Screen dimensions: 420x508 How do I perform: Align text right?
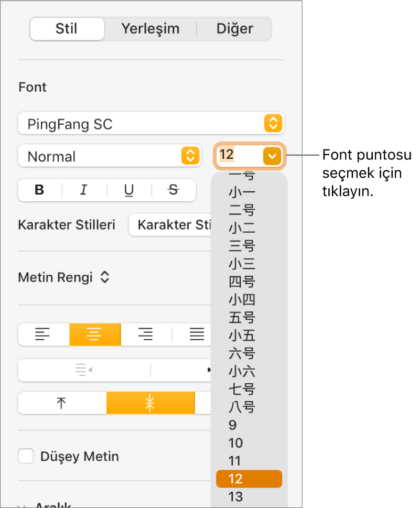[x=146, y=334]
